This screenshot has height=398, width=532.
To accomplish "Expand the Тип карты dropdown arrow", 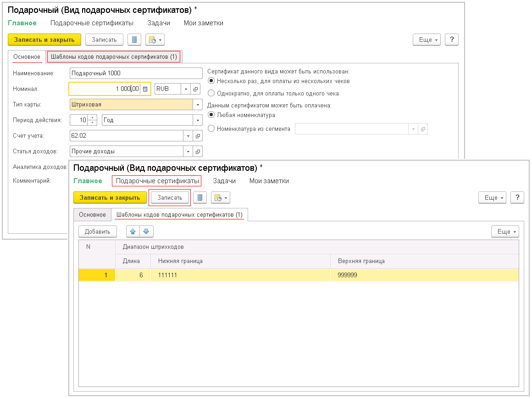I will tap(198, 105).
